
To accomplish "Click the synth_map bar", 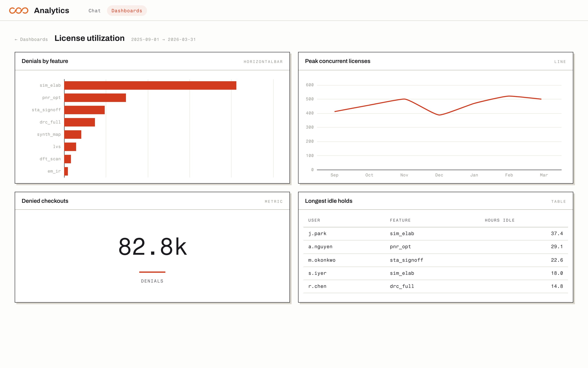I will tap(73, 135).
